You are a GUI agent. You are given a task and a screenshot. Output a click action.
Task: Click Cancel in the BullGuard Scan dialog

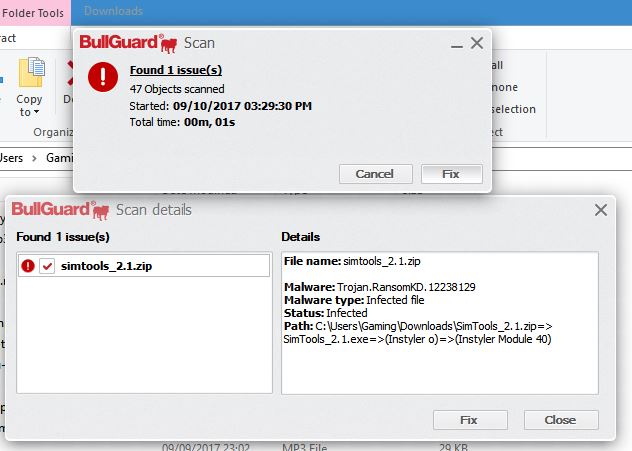tap(376, 174)
